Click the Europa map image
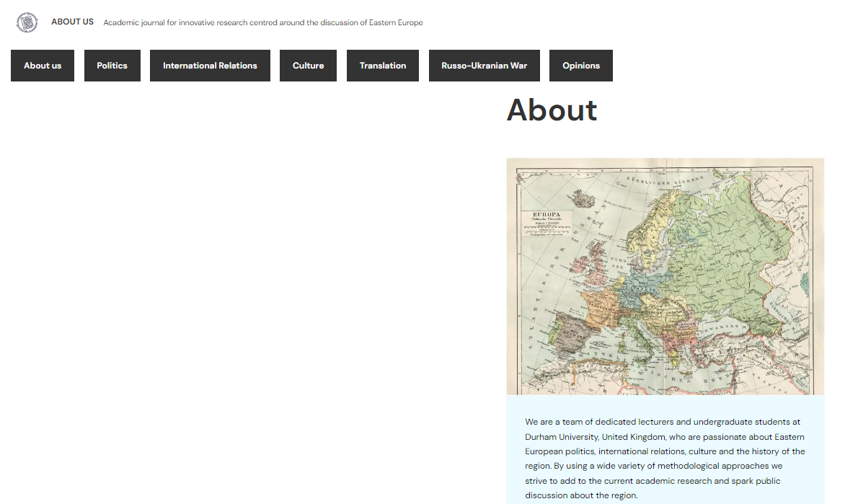Screen dimensions: 858x504 coord(665,276)
